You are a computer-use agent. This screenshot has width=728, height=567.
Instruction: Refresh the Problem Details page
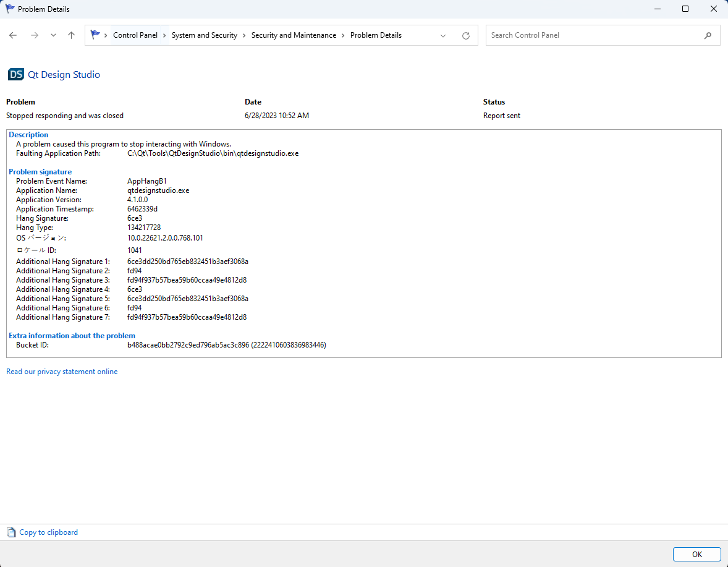click(466, 36)
